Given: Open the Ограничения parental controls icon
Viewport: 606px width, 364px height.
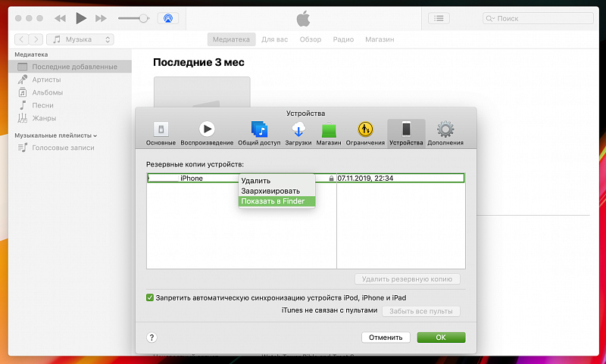Looking at the screenshot, I should click(365, 129).
